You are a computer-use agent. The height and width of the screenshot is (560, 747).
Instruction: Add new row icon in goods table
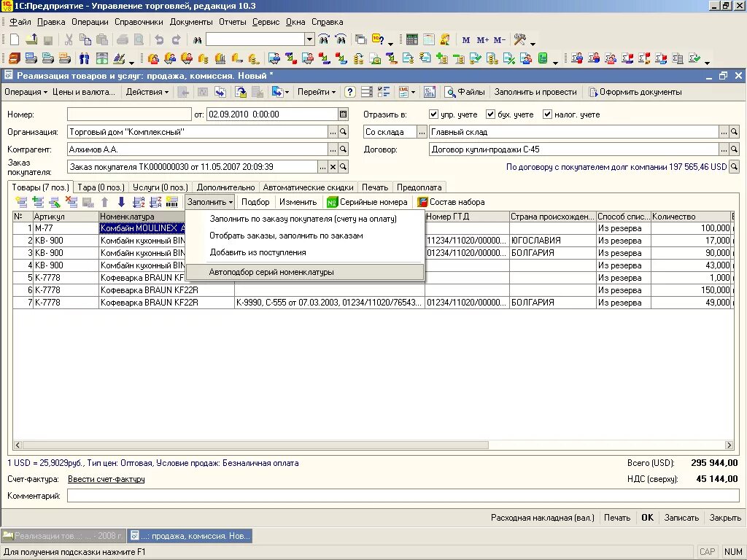pyautogui.click(x=21, y=202)
